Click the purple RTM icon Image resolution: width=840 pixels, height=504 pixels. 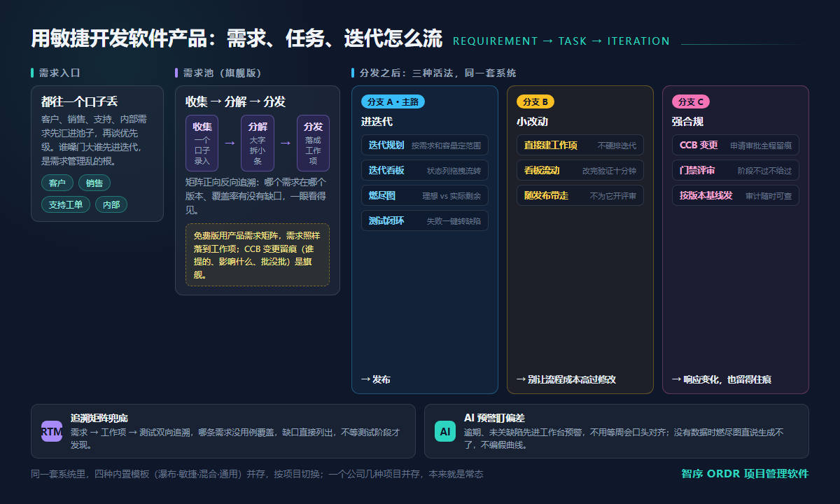click(52, 431)
